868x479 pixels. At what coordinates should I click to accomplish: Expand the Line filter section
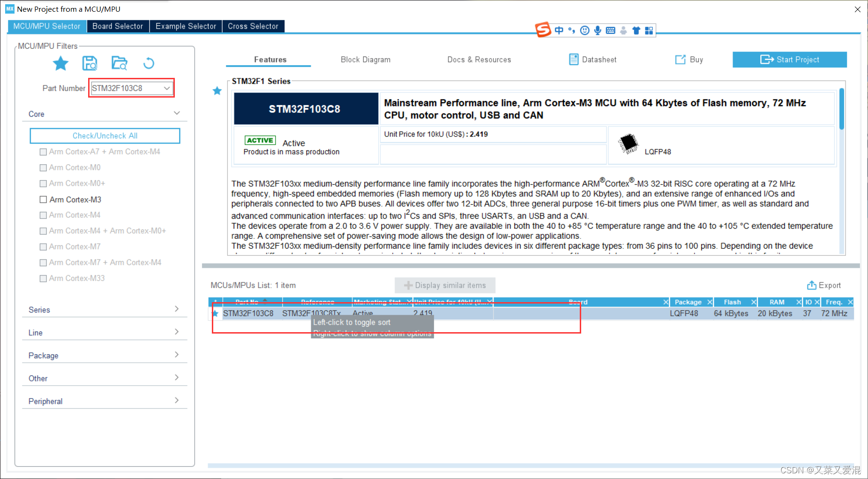pos(177,332)
